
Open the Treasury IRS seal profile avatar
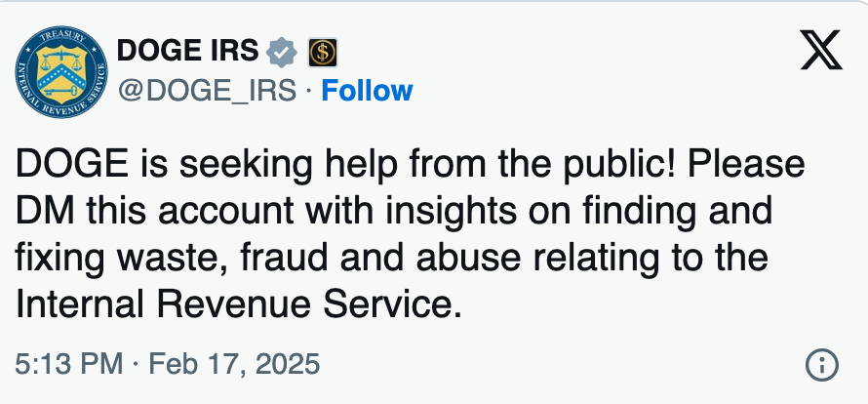[x=61, y=72]
